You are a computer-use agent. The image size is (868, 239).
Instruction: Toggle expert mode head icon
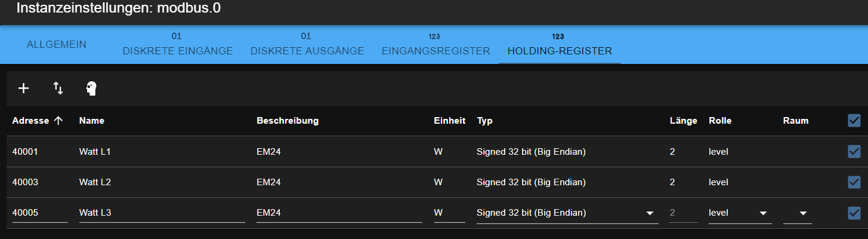tap(91, 88)
